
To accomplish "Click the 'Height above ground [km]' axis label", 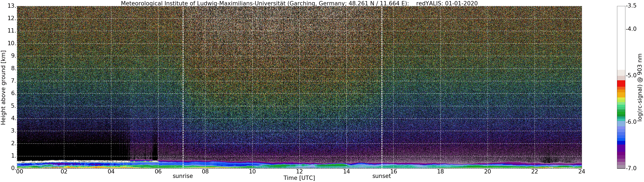I will [x=3, y=88].
